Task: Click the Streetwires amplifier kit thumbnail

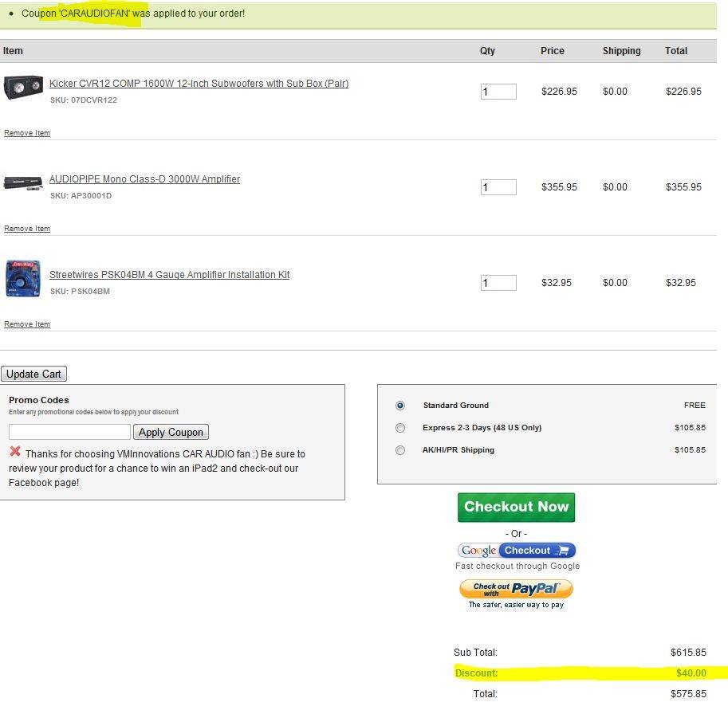Action: pos(23,278)
